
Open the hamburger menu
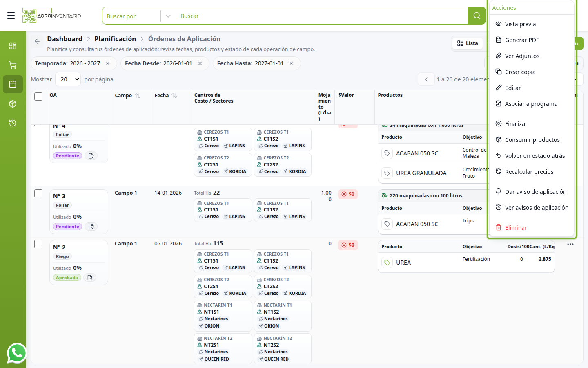pos(11,16)
